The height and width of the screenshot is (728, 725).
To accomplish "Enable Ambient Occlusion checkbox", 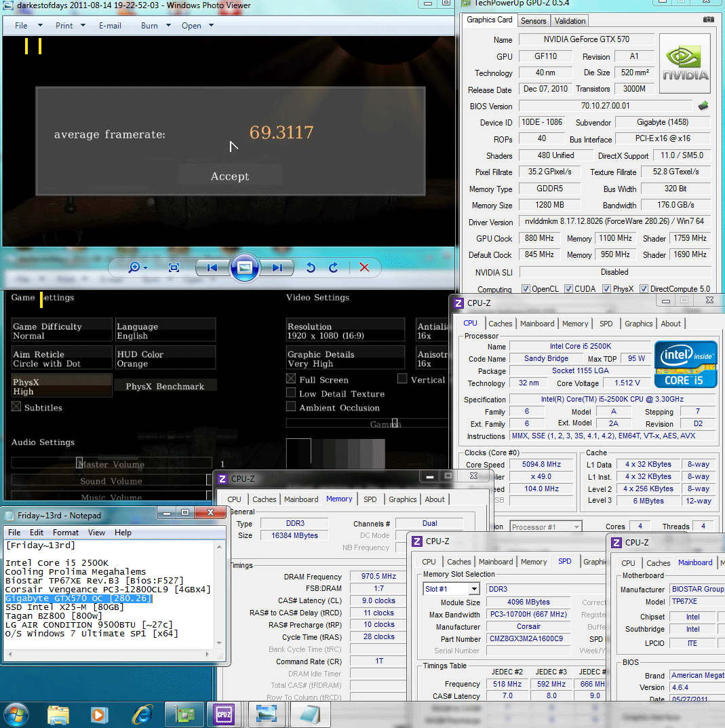I will [x=291, y=406].
